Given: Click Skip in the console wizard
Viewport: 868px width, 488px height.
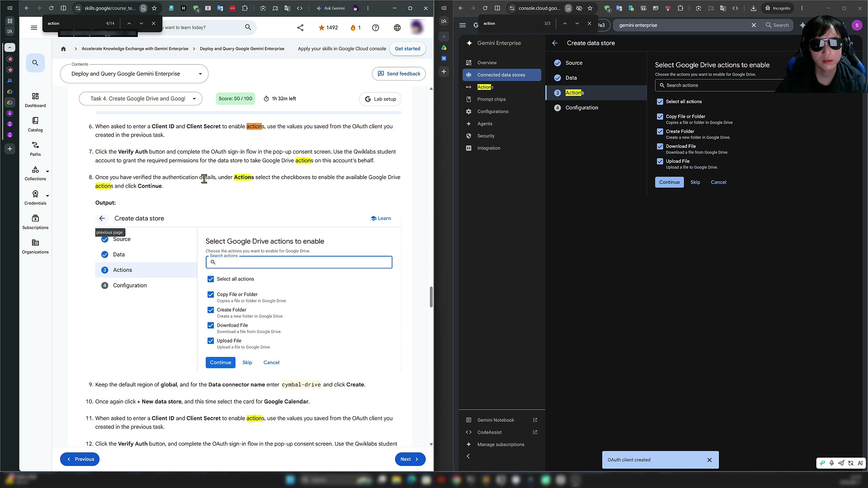Looking at the screenshot, I should coord(695,183).
